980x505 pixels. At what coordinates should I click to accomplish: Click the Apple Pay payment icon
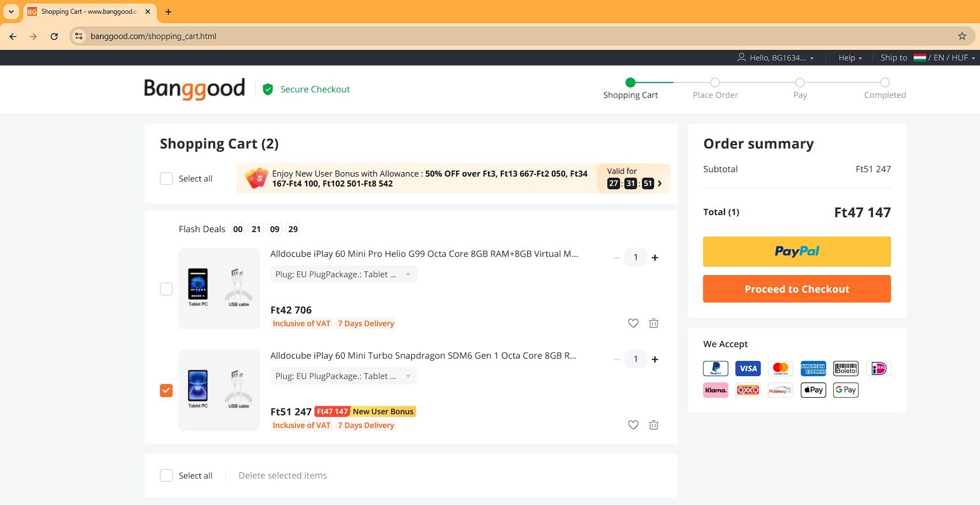coord(813,390)
